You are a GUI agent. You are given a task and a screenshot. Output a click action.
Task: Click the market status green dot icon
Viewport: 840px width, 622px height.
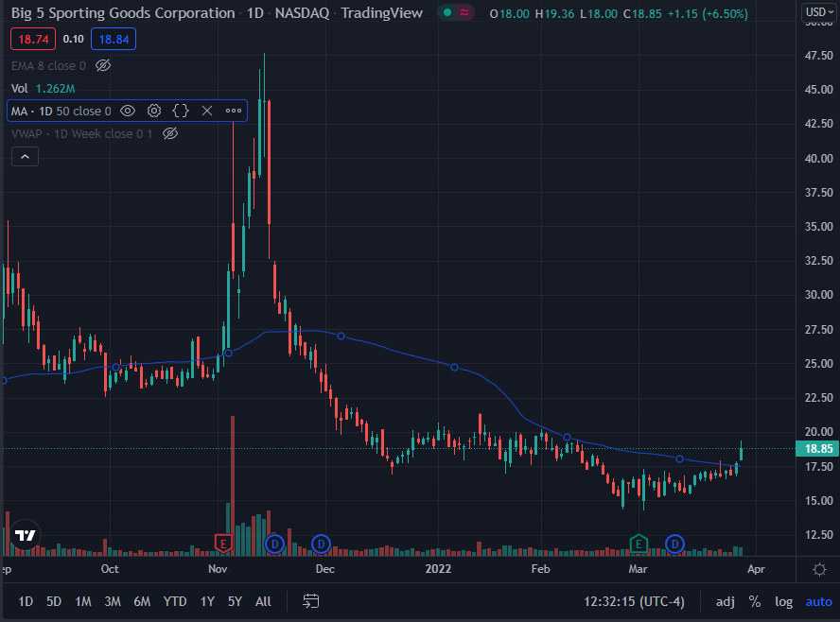click(x=447, y=12)
